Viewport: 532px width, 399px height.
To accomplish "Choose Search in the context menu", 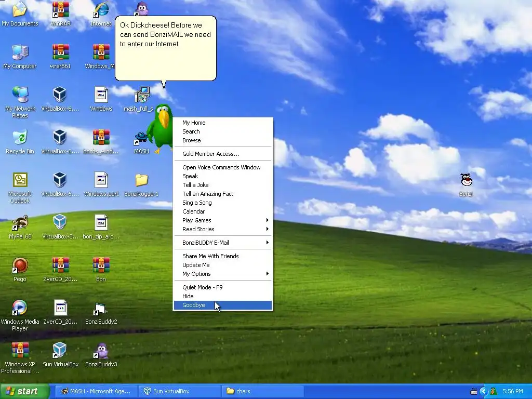I will (x=223, y=131).
